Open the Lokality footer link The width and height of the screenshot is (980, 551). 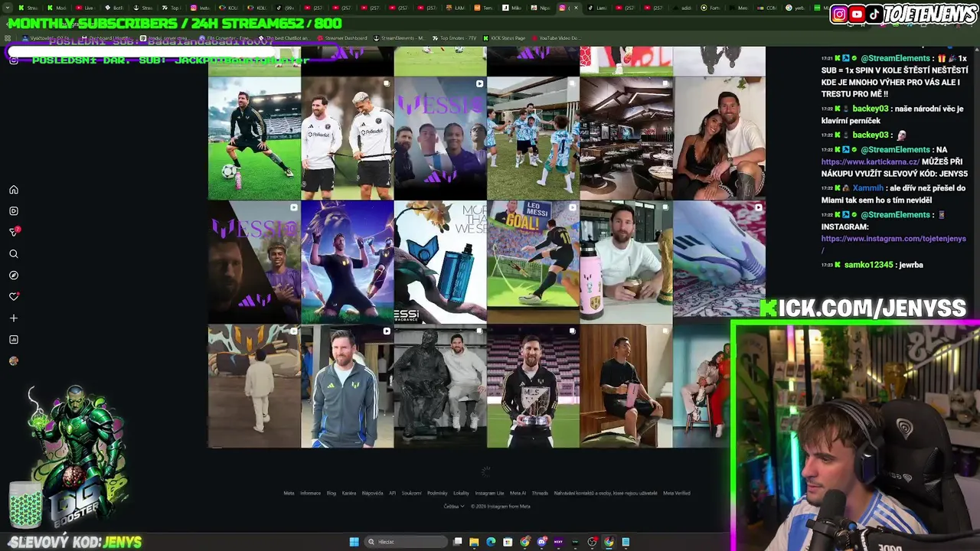[x=461, y=493]
